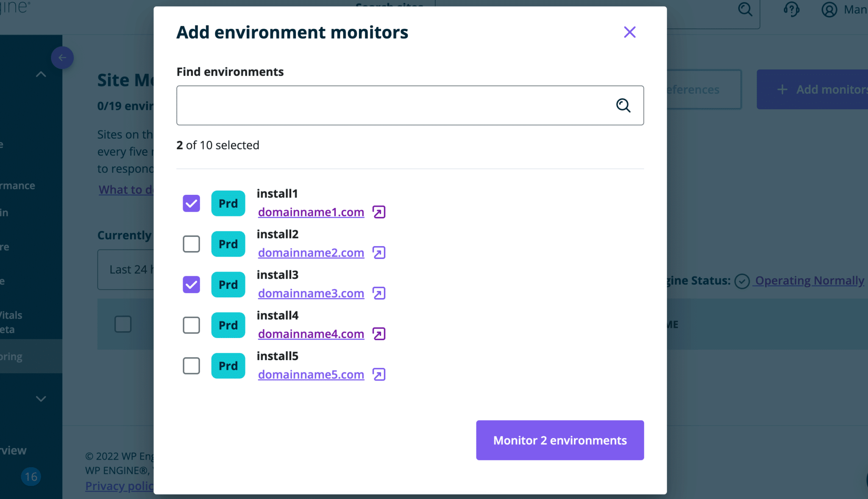The height and width of the screenshot is (499, 868).
Task: Open the external link icon beside domainname2.com
Action: (378, 252)
